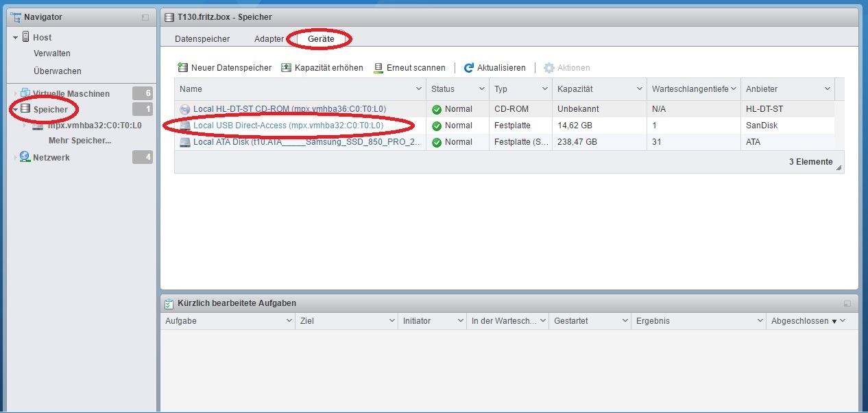Open Überwachen under Host

[x=58, y=71]
